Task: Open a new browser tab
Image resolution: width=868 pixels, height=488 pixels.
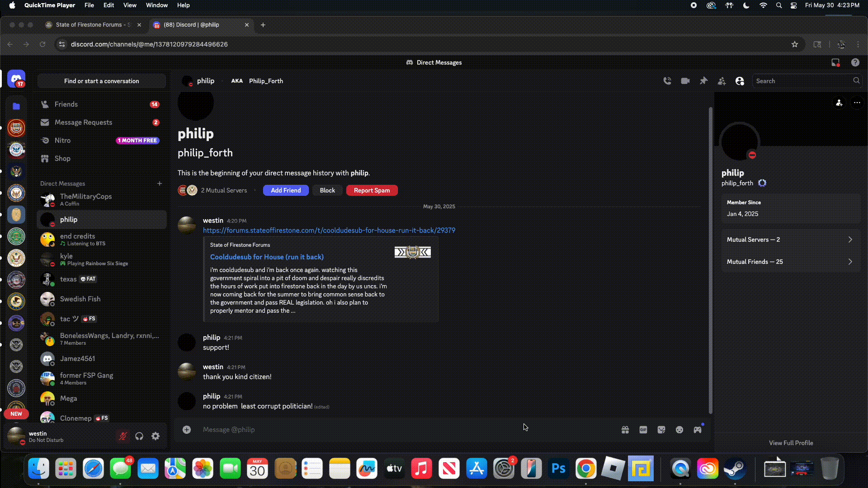Action: point(263,25)
